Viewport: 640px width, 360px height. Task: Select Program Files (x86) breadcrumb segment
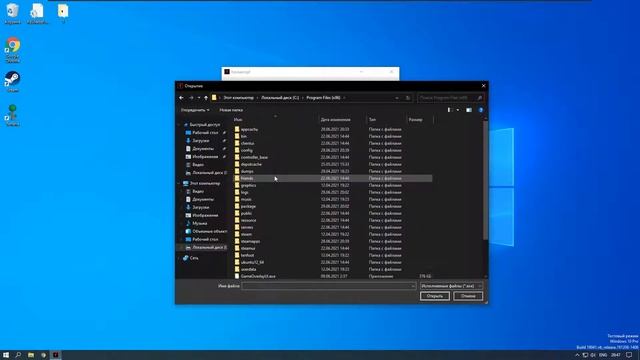[x=323, y=98]
